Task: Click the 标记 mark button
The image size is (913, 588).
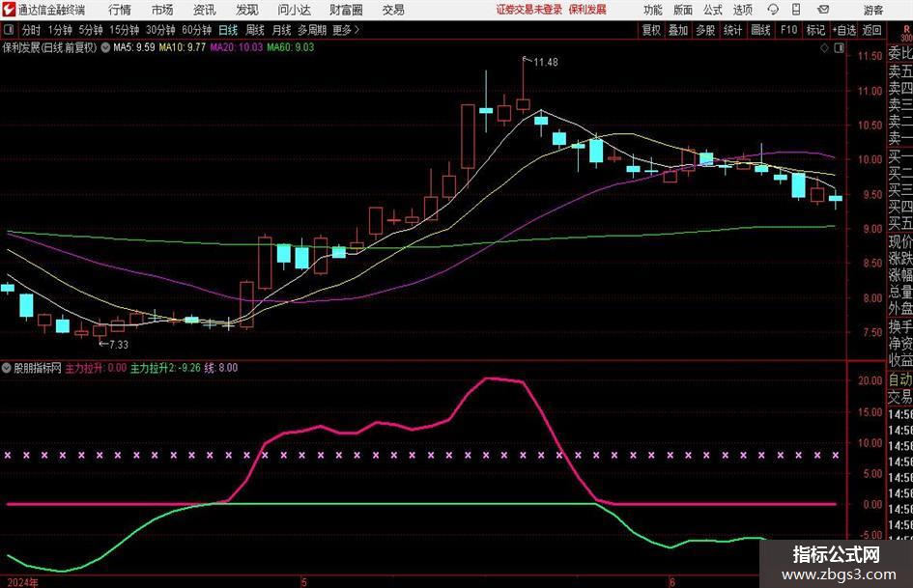Action: [x=815, y=30]
